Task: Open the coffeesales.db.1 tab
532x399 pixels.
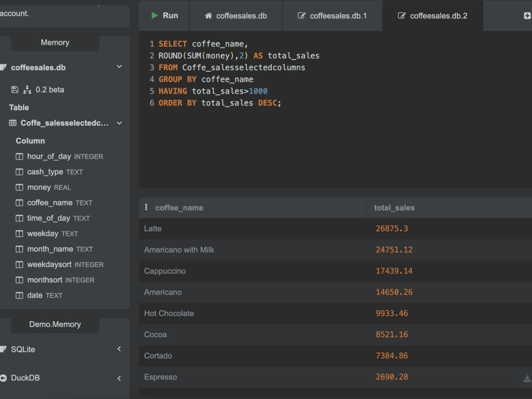Action: 332,15
